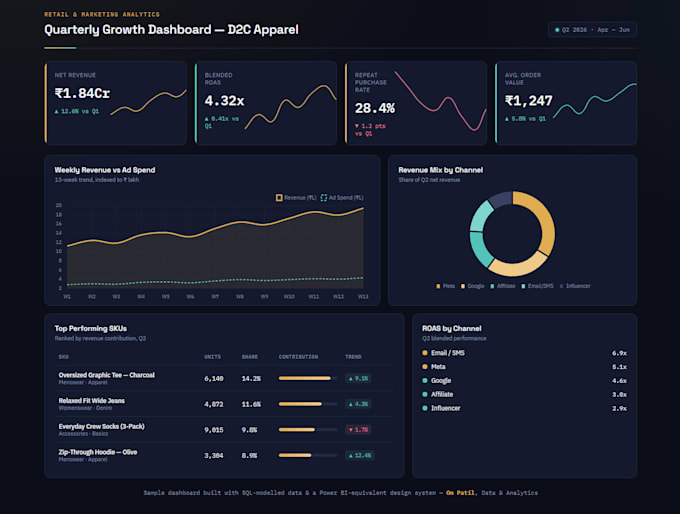Open the Om Patil link in the footer
Screen dimensions: 680x514
pos(460,493)
